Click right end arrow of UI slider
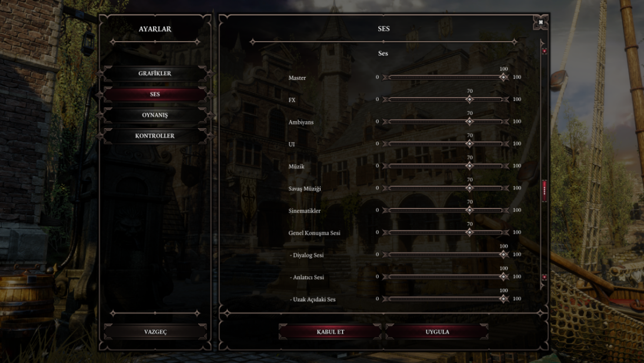644x363 pixels. click(x=506, y=143)
